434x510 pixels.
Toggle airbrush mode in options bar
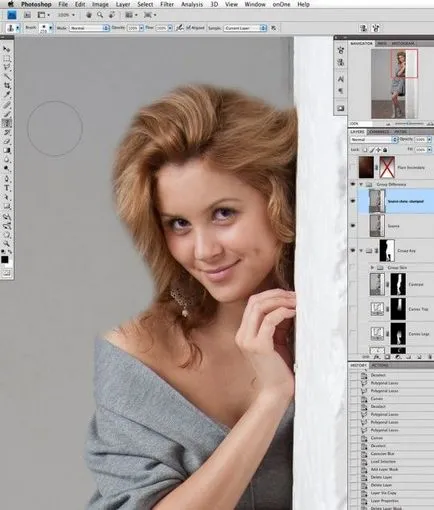180,28
